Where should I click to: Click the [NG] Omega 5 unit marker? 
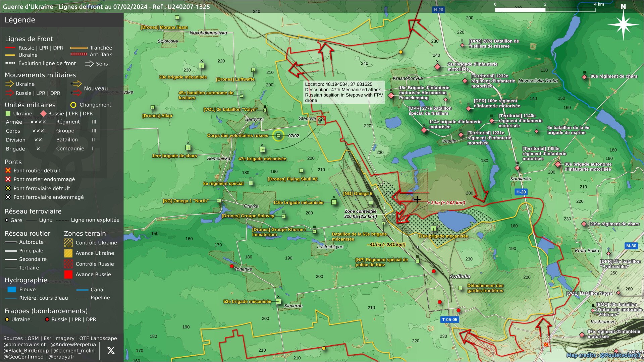[371, 203]
